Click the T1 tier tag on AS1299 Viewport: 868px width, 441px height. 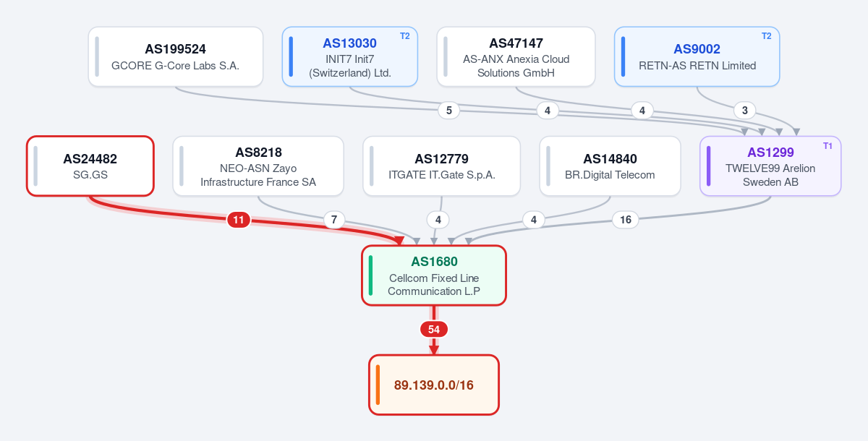click(x=828, y=146)
